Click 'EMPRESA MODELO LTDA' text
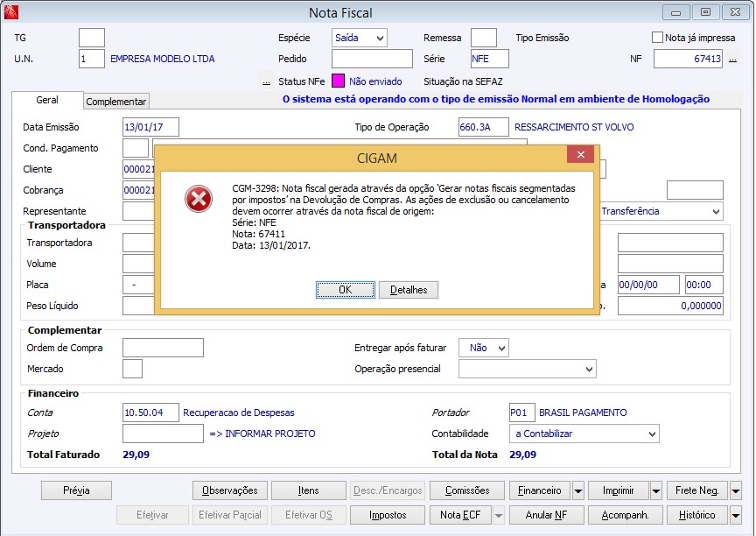 pos(163,59)
